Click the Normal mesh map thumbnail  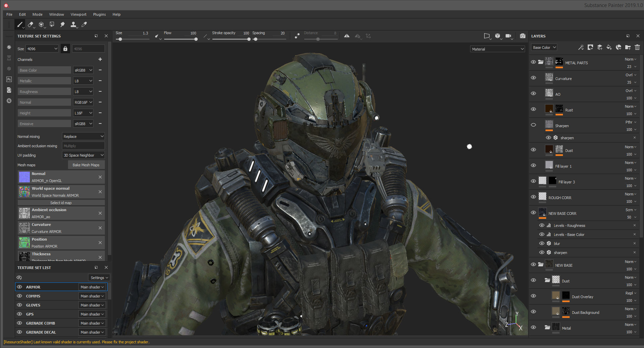pos(24,177)
